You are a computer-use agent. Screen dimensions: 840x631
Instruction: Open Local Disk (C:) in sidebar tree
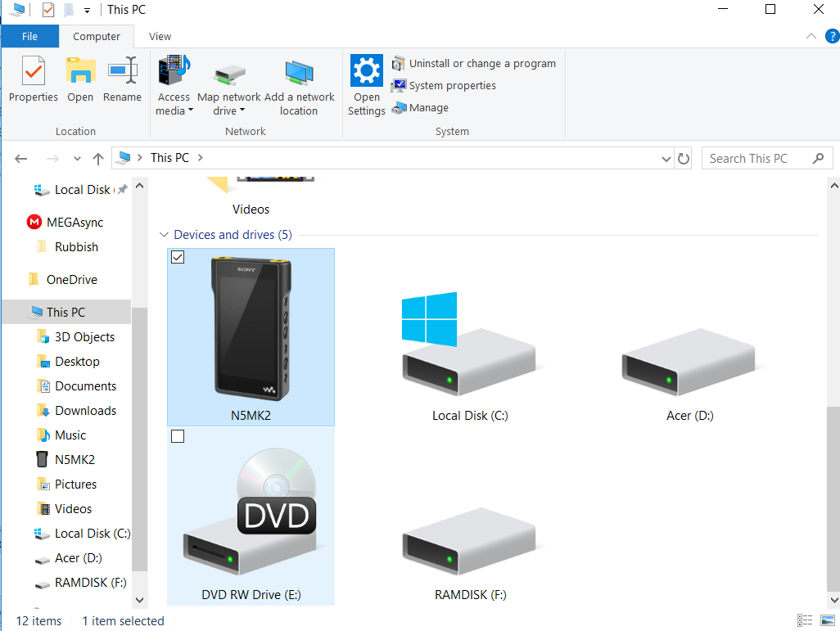coord(82,534)
